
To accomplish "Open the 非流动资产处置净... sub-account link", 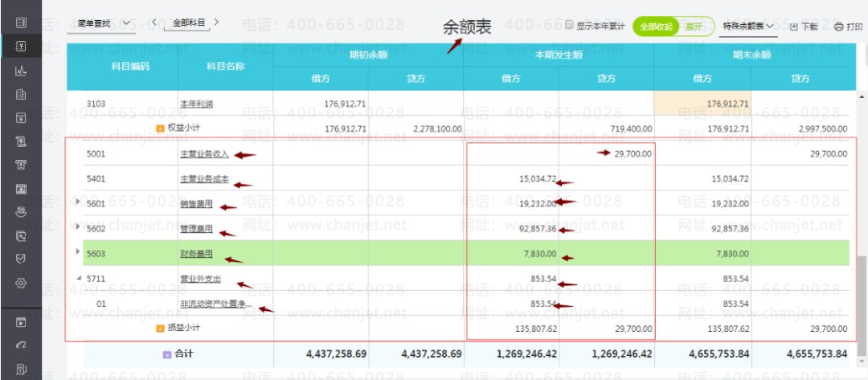I will 216,304.
